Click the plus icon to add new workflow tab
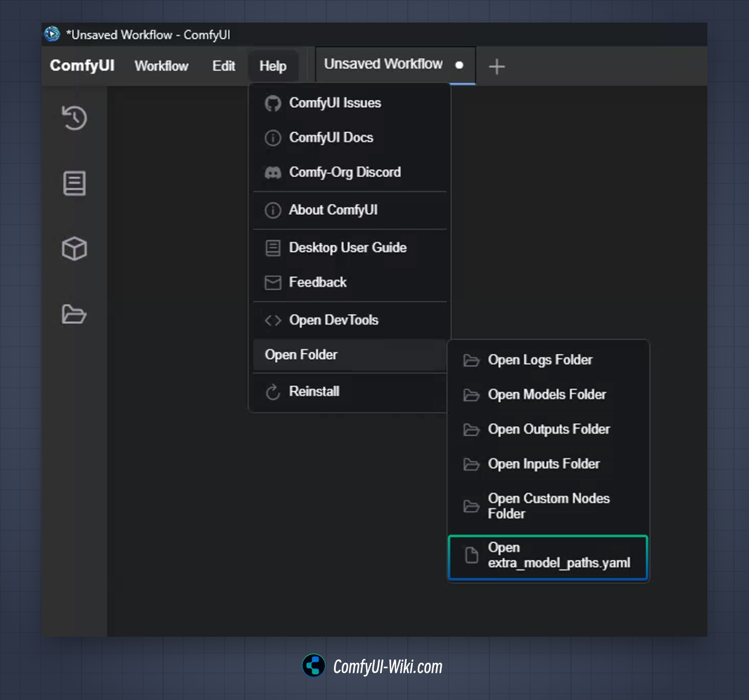This screenshot has width=749, height=700. click(497, 67)
